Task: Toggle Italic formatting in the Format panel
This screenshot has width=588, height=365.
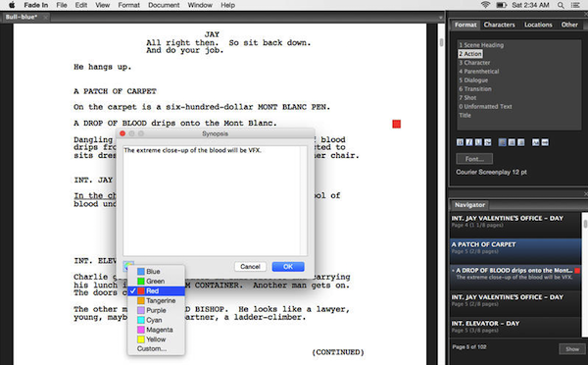Action: click(469, 142)
